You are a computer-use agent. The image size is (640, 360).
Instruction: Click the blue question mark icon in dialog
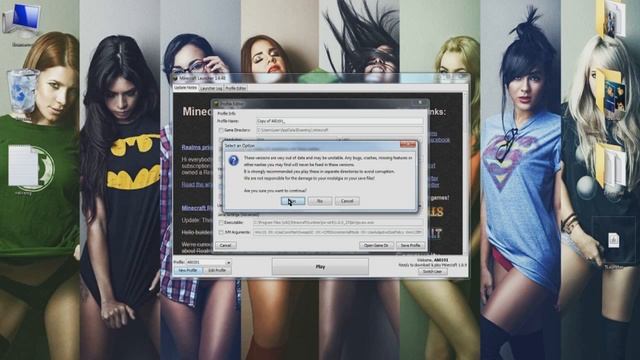[233, 160]
